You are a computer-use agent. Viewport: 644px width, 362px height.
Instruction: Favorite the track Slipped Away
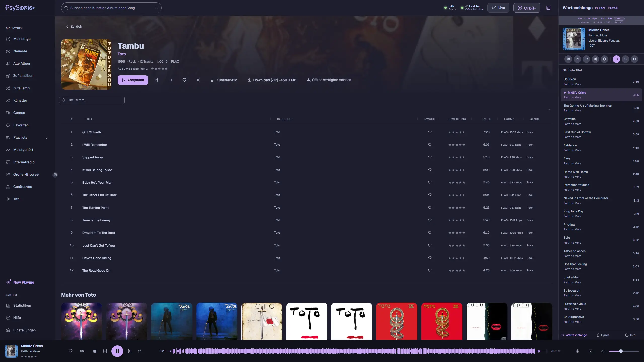430,157
